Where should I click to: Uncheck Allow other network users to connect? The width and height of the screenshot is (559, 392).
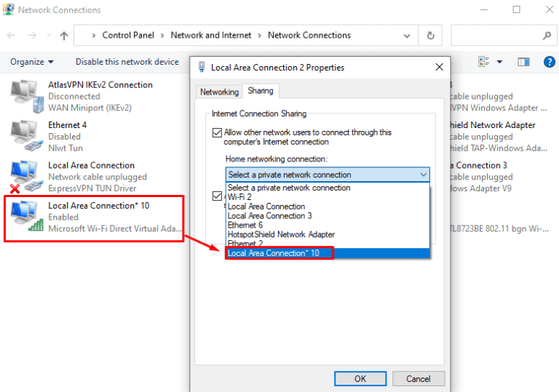point(217,133)
